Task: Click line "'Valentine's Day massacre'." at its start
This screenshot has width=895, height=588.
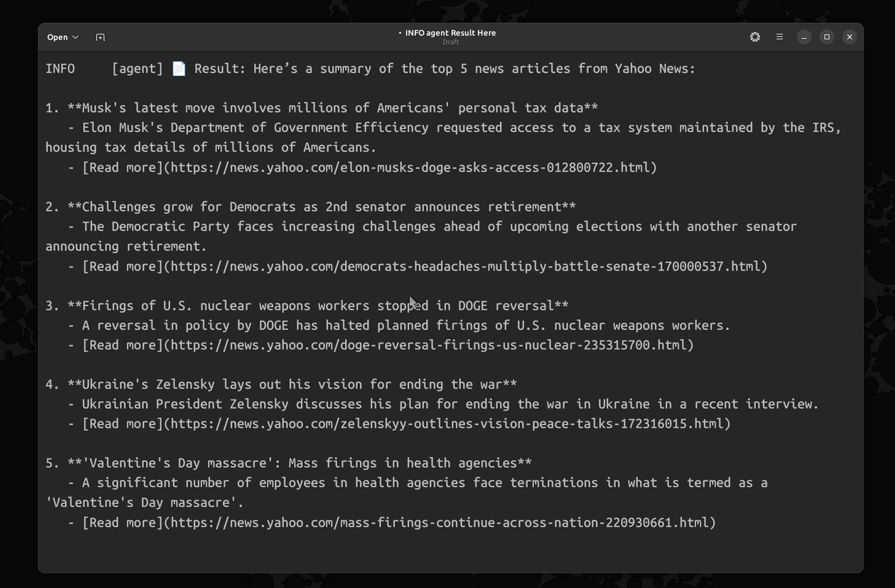Action: point(145,503)
